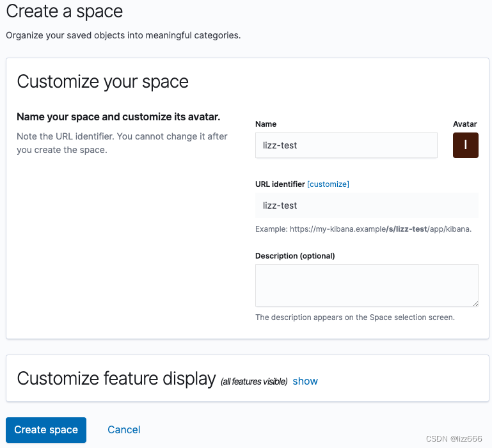The height and width of the screenshot is (448, 492).
Task: Click the Description (optional) label
Action: click(x=295, y=256)
